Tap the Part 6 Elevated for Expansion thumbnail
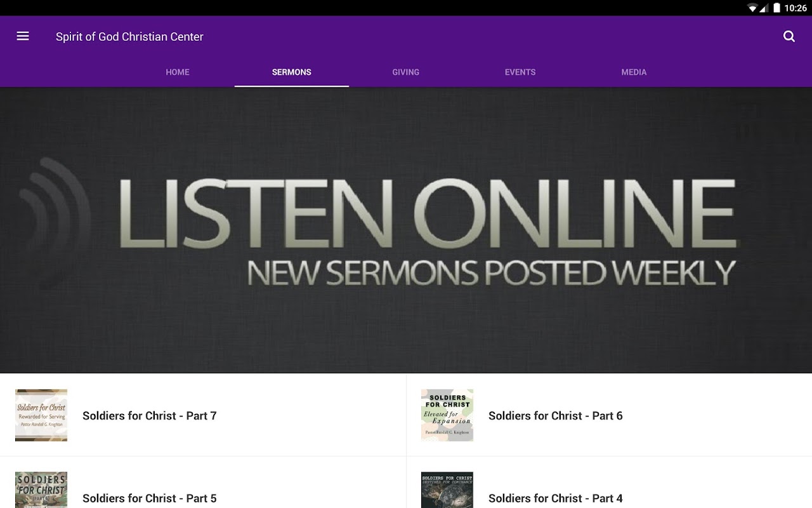 [x=447, y=415]
